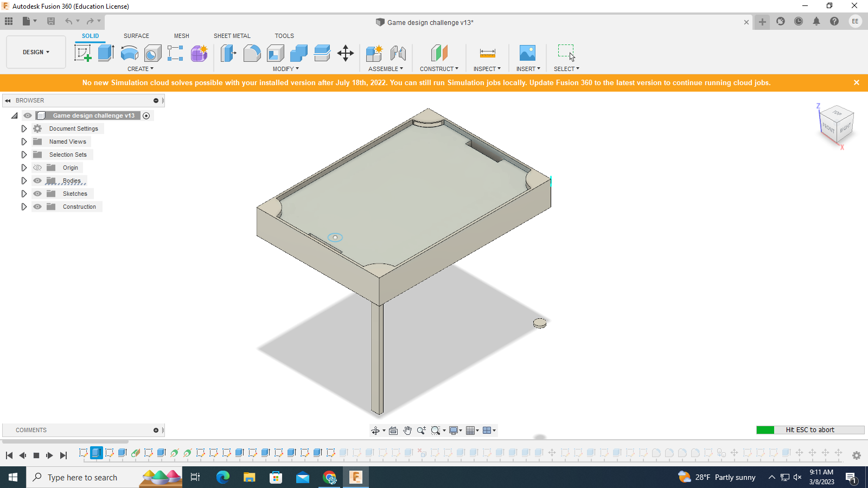Hide the Bodies folder visibility
This screenshot has height=488, width=868.
coord(37,181)
